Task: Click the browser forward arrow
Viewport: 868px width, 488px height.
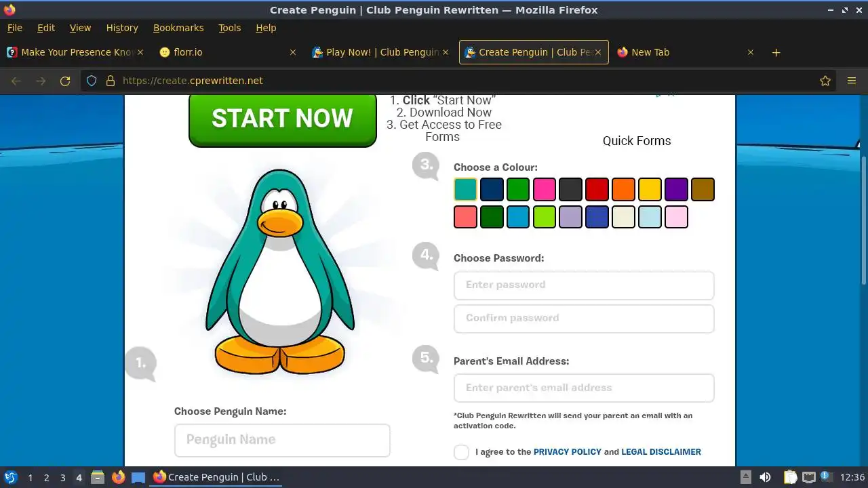Action: coord(41,81)
